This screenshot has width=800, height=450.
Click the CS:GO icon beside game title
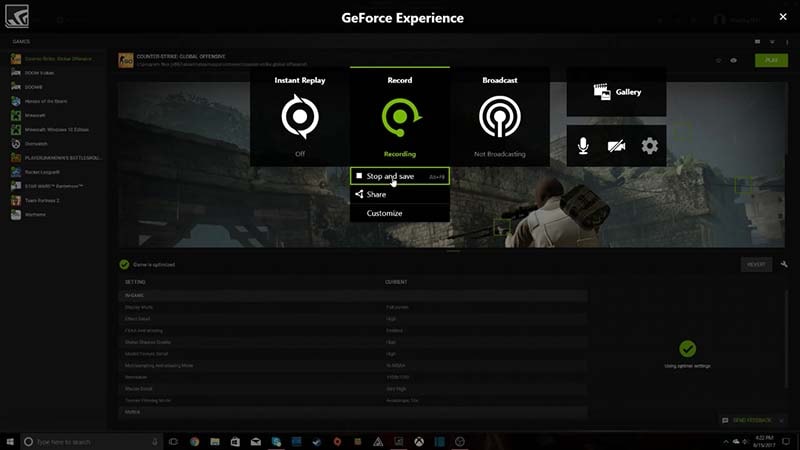(x=126, y=60)
